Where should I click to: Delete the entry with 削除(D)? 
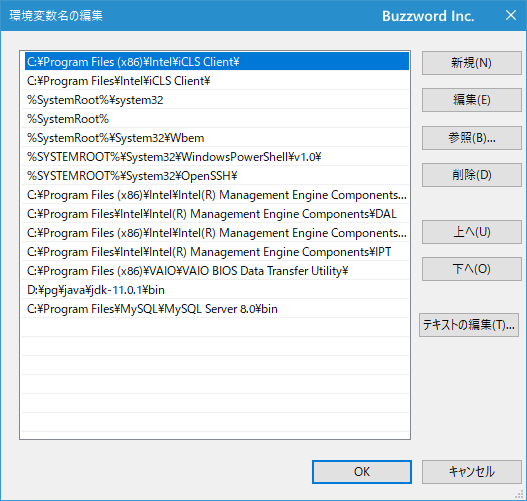click(472, 175)
